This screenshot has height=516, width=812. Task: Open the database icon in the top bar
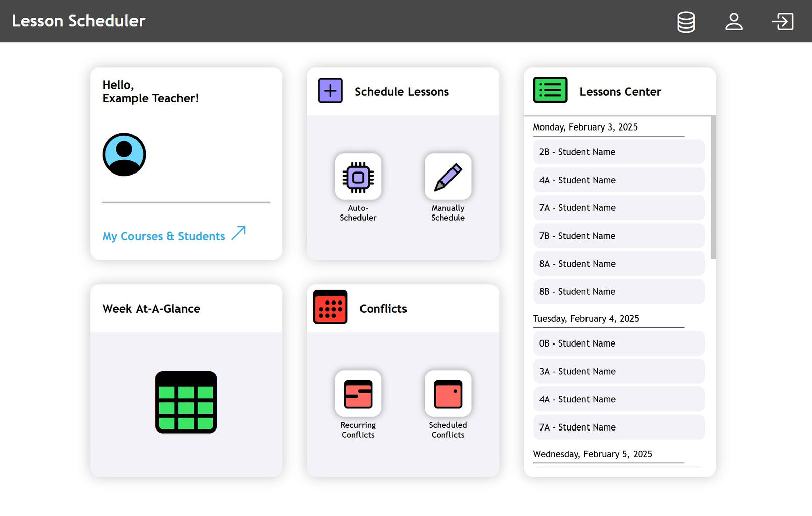685,22
